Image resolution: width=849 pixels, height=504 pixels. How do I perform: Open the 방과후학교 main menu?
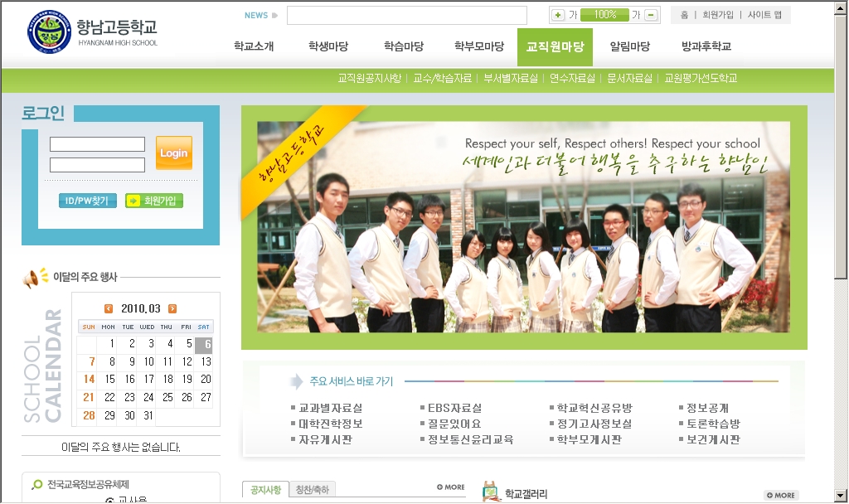(x=706, y=46)
